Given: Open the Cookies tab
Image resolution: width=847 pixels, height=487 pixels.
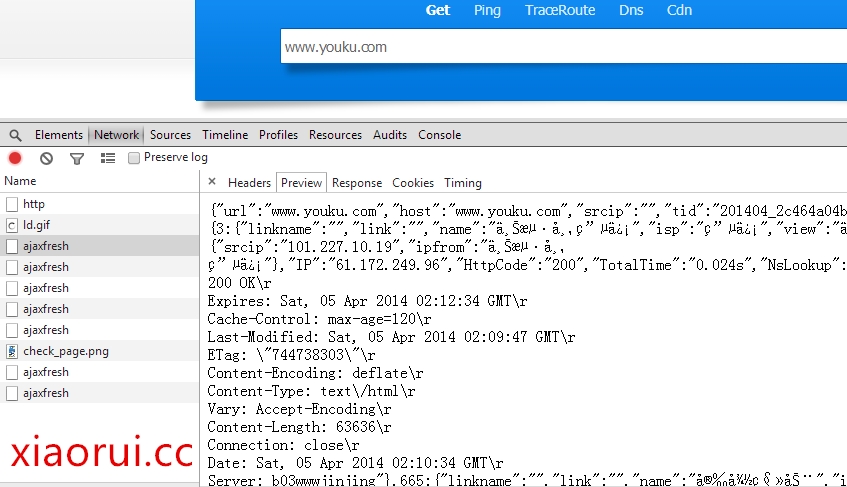Looking at the screenshot, I should tap(413, 183).
